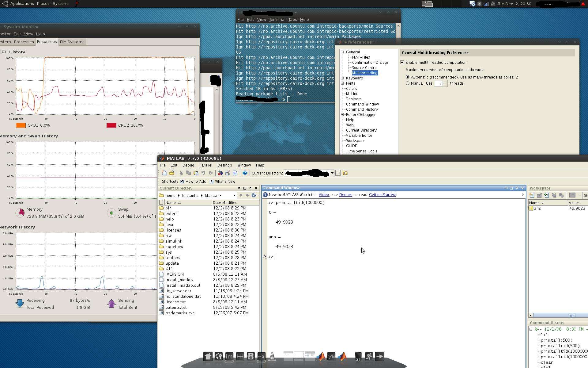Screen dimensions: 588x368
Task: Collapse the General node in Preferences tree
Action: tap(342, 52)
